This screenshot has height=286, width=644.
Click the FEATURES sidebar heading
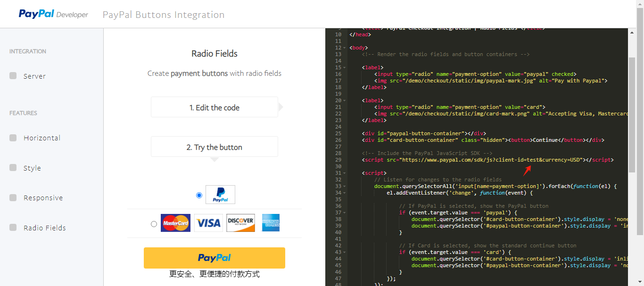(23, 113)
